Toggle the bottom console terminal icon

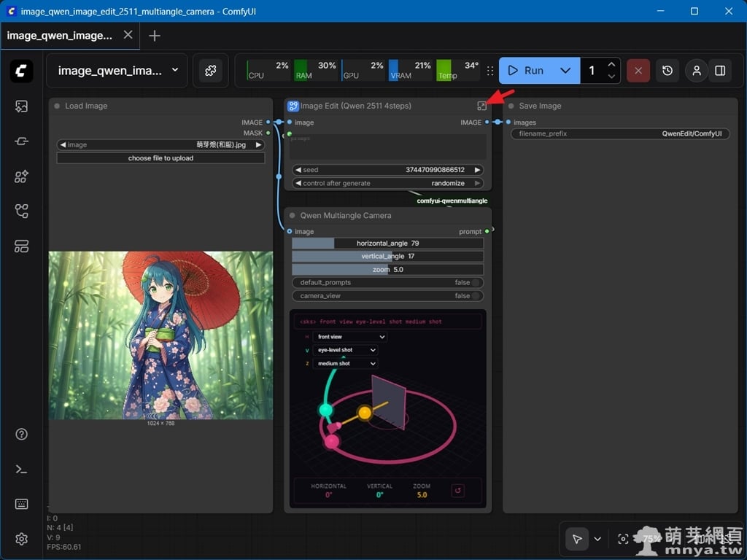tap(21, 469)
